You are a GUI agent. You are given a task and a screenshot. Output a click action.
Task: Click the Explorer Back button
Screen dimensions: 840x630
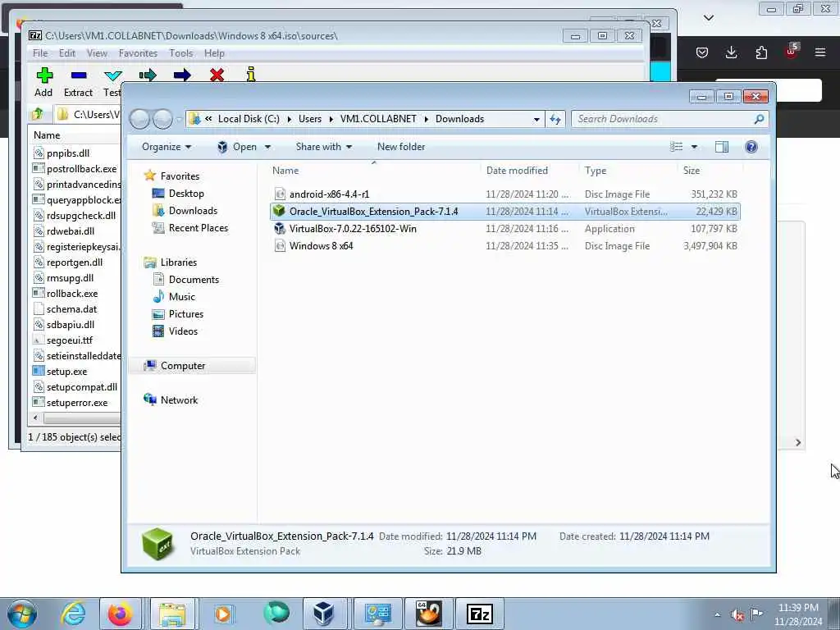(x=139, y=119)
